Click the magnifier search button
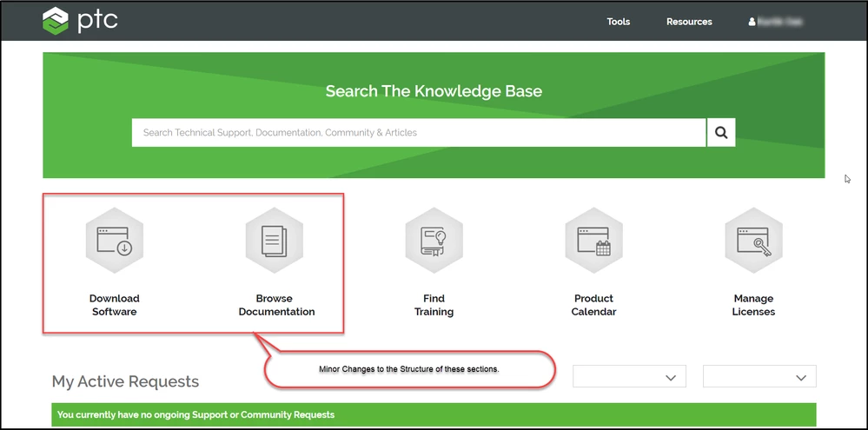This screenshot has width=868, height=430. point(721,132)
